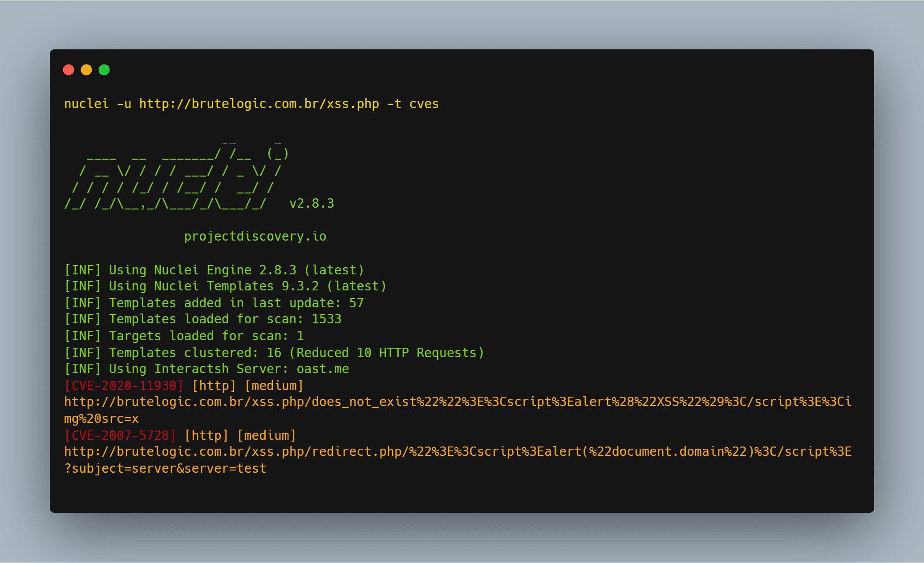Screen dimensions: 924x563
Task: Select the "Using Nuclei Engine 2.8.3" line
Action: (x=214, y=270)
